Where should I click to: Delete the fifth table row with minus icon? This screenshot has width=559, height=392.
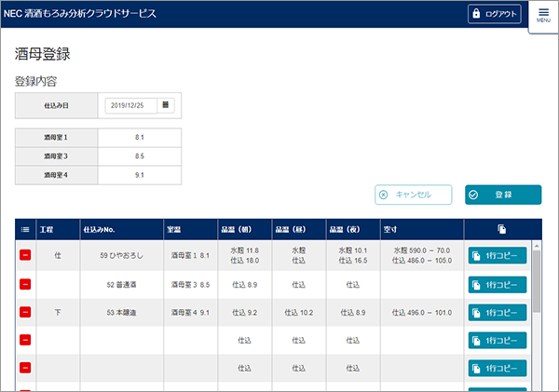point(25,368)
